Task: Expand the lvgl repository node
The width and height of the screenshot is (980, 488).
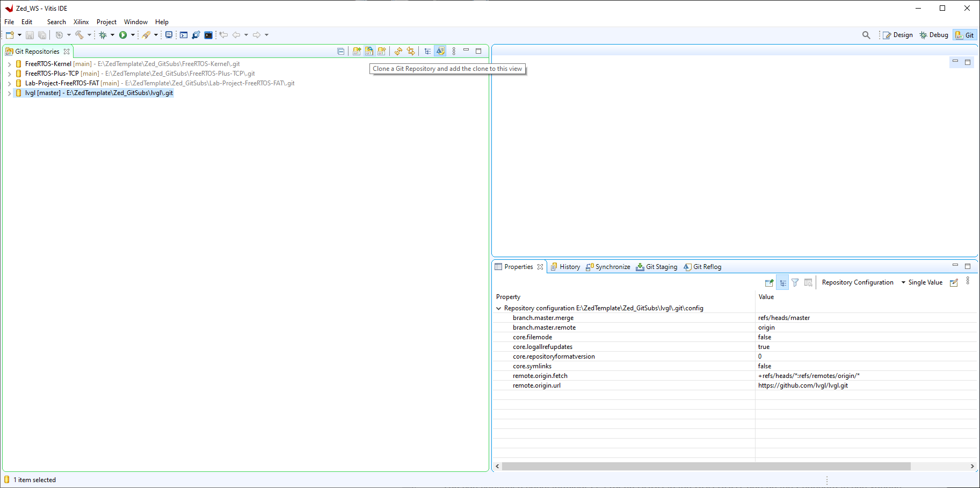Action: point(9,93)
